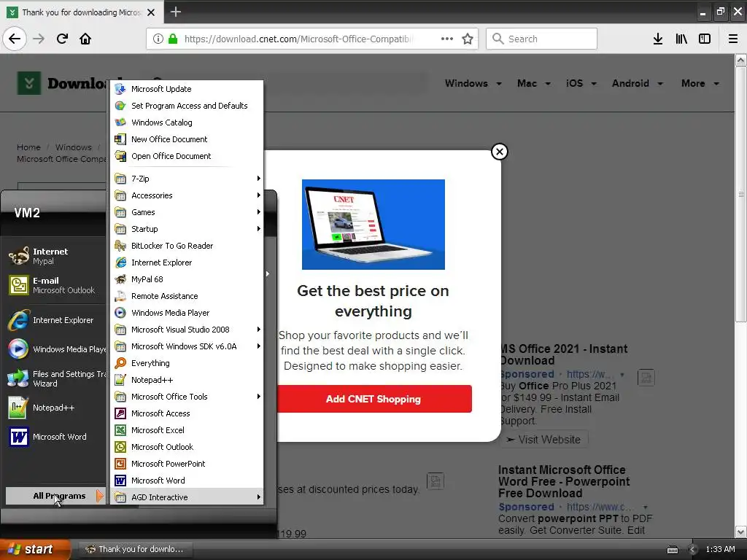This screenshot has height=560, width=747.
Task: Switch to the Thank you for downlo… taskbar button
Action: click(x=135, y=549)
